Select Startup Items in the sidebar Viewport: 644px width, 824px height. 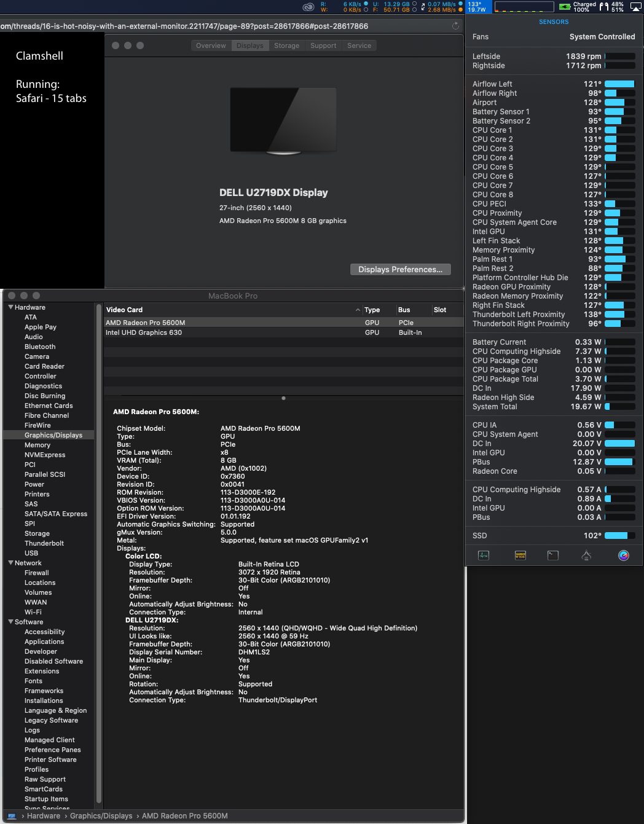pyautogui.click(x=46, y=799)
